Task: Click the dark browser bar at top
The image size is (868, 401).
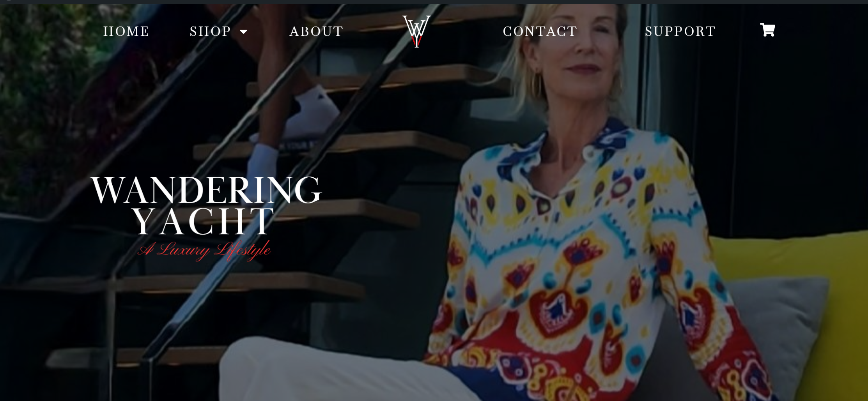Action: (x=434, y=2)
